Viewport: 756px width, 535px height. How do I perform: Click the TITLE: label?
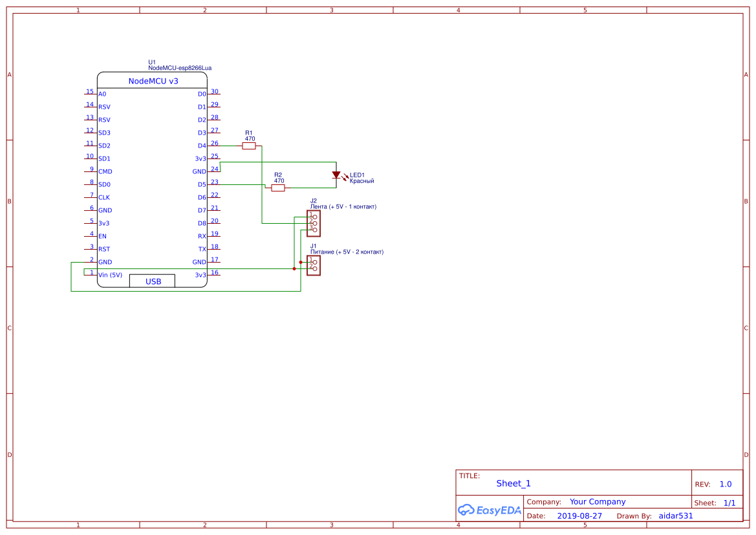[469, 475]
